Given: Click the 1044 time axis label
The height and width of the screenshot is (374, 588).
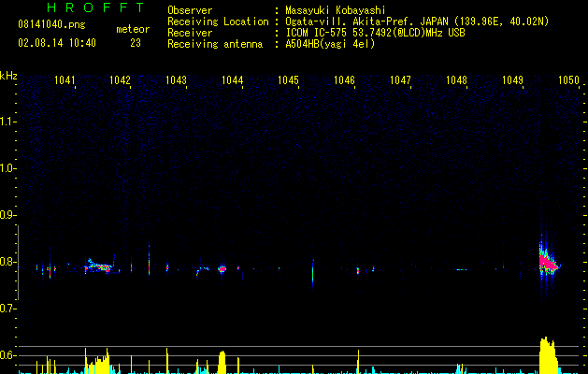Looking at the screenshot, I should click(x=232, y=79).
